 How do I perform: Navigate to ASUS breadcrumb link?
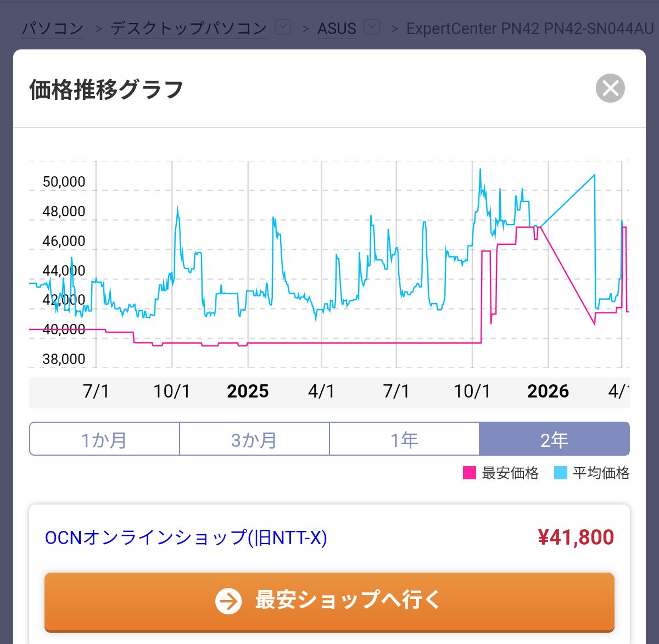[337, 28]
